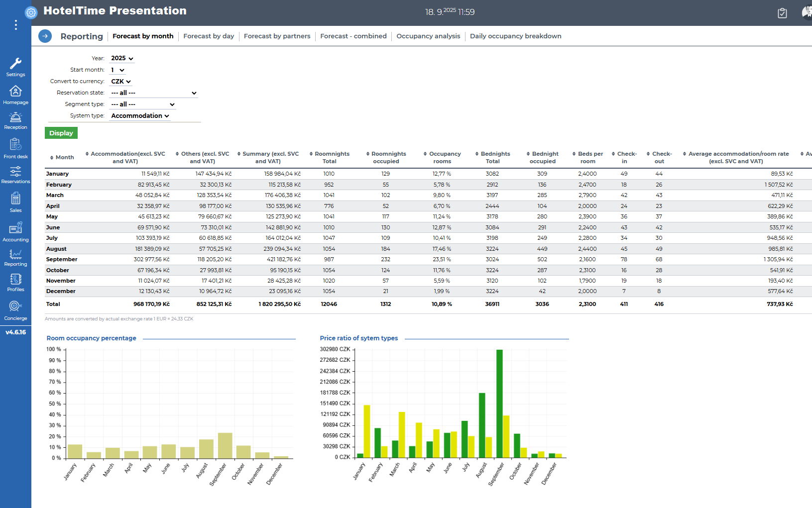
Task: Open the Convert to currency CZK dropdown
Action: (120, 82)
